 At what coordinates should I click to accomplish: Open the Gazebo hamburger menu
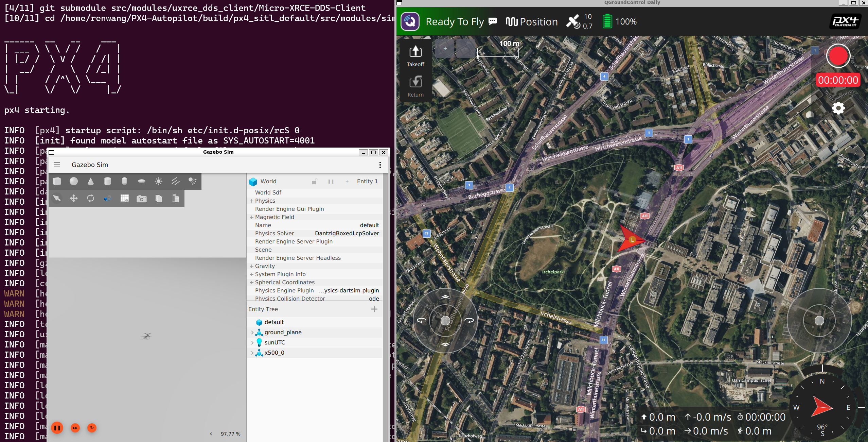pyautogui.click(x=57, y=165)
